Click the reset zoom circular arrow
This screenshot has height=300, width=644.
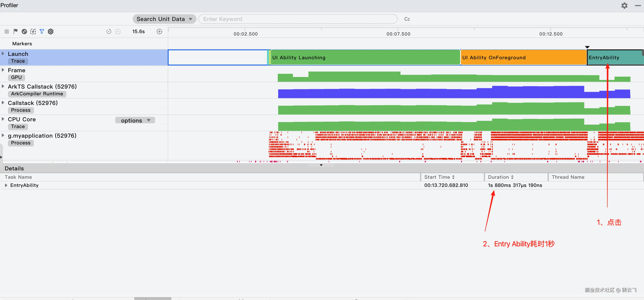coord(109,32)
